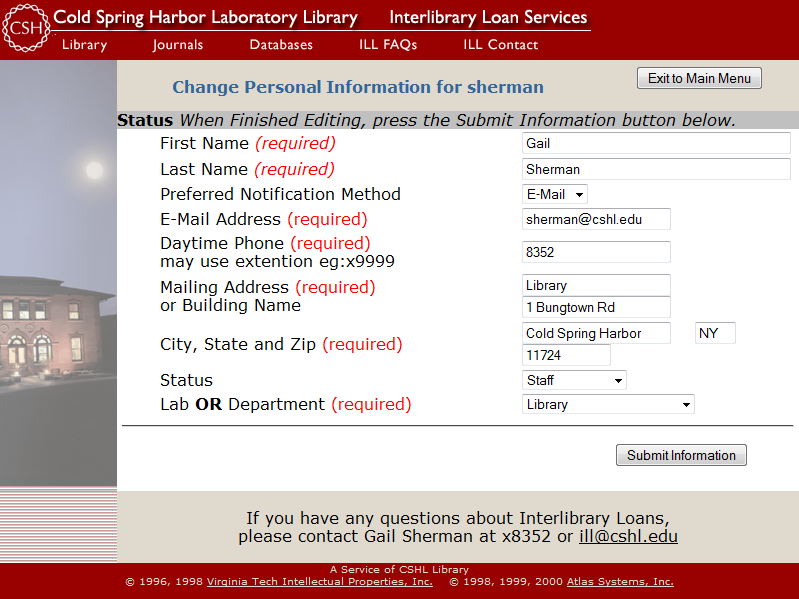Click the 'When Finished Editing' status message
The height and width of the screenshot is (599, 799).
pos(458,120)
